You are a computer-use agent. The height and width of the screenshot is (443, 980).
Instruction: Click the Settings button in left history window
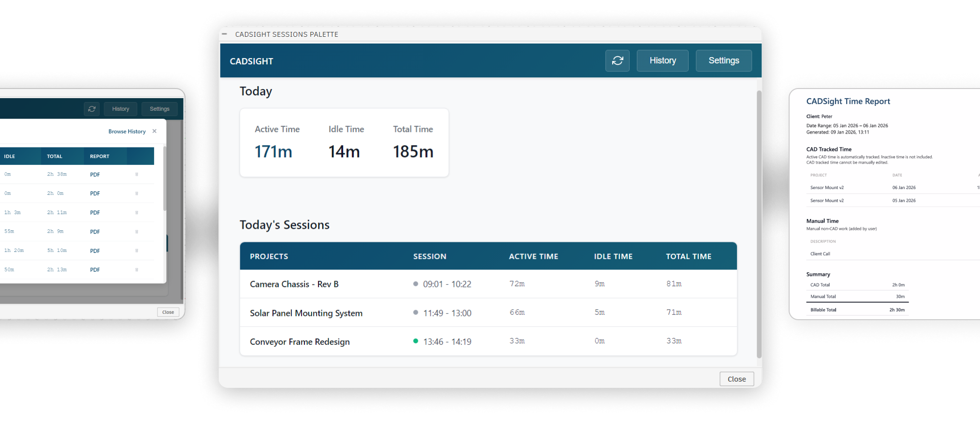[x=159, y=109]
